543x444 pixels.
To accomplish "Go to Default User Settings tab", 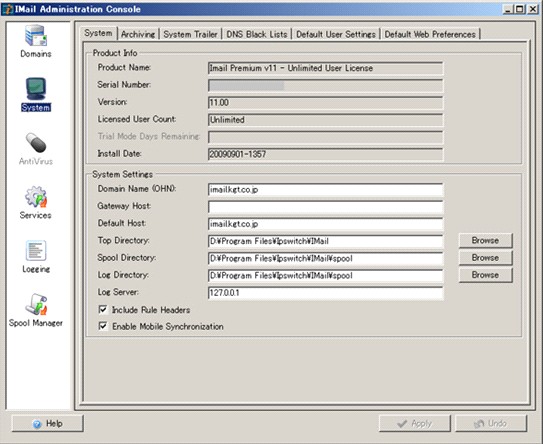I will click(x=336, y=34).
